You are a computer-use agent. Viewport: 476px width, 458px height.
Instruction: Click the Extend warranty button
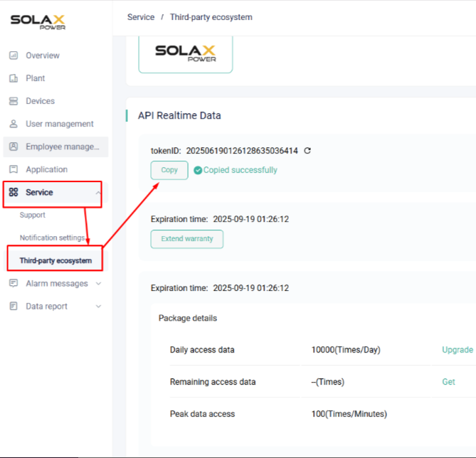[x=186, y=239]
